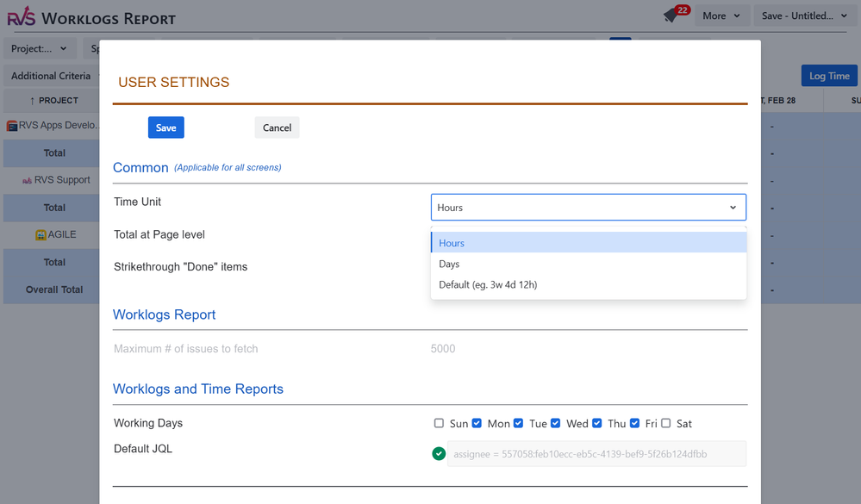Uncheck the Wed working day checkbox
This screenshot has width=861, height=504.
point(556,423)
